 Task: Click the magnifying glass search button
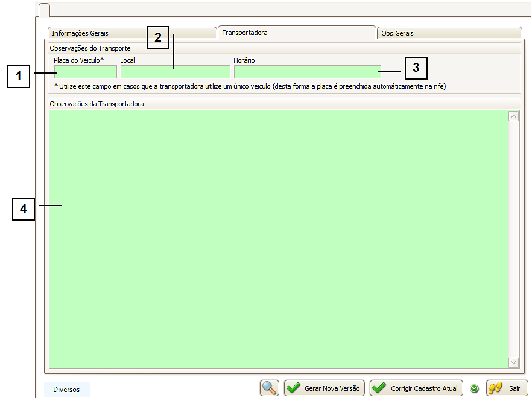pyautogui.click(x=270, y=388)
